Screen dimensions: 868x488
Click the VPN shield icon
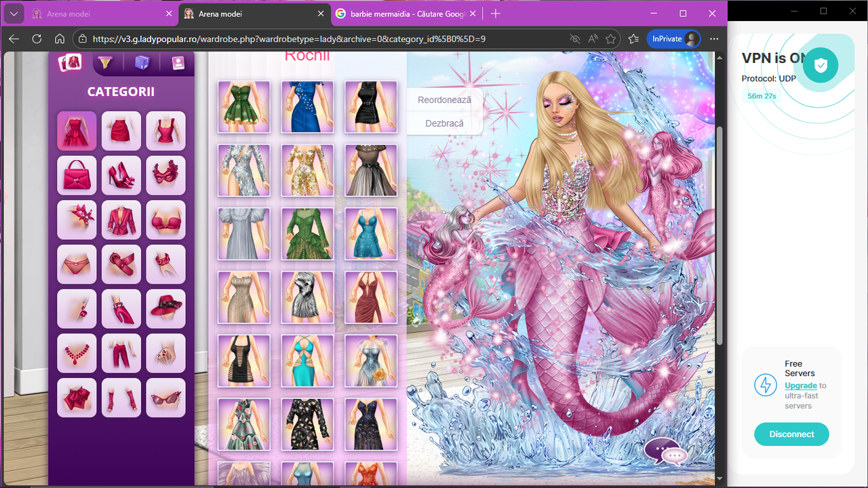click(x=821, y=65)
